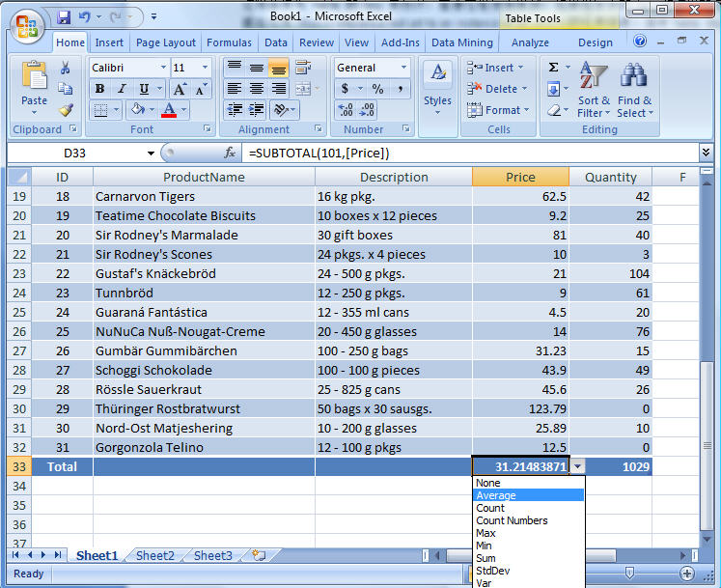Copy the selection in Clipboard group
Screen dimensions: 721x588
[x=66, y=88]
